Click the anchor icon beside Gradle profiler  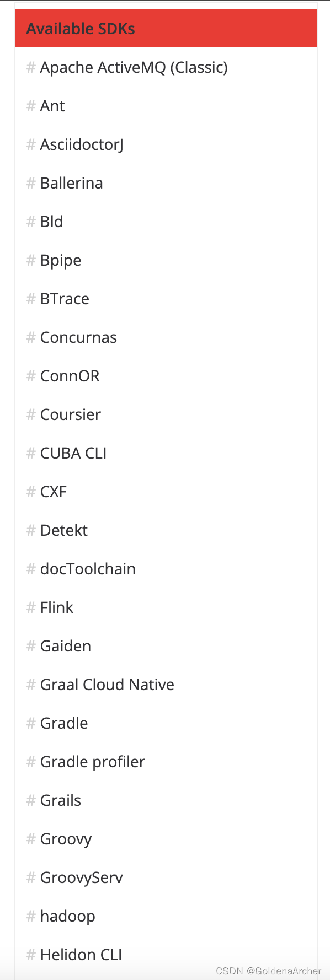coord(30,762)
